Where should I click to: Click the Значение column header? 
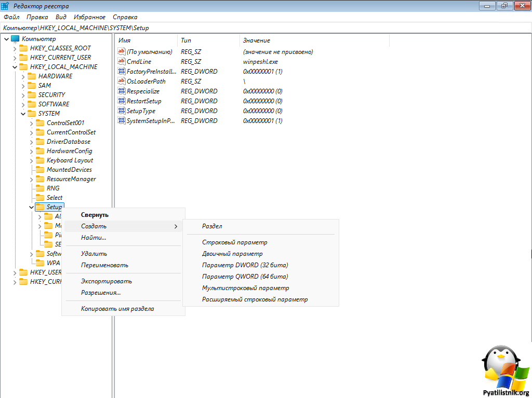pyautogui.click(x=257, y=40)
